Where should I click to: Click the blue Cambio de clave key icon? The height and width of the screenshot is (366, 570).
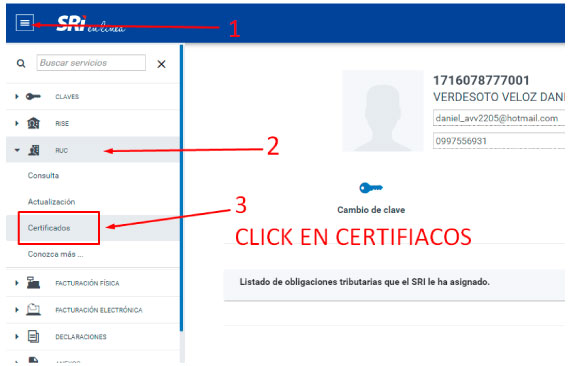371,188
